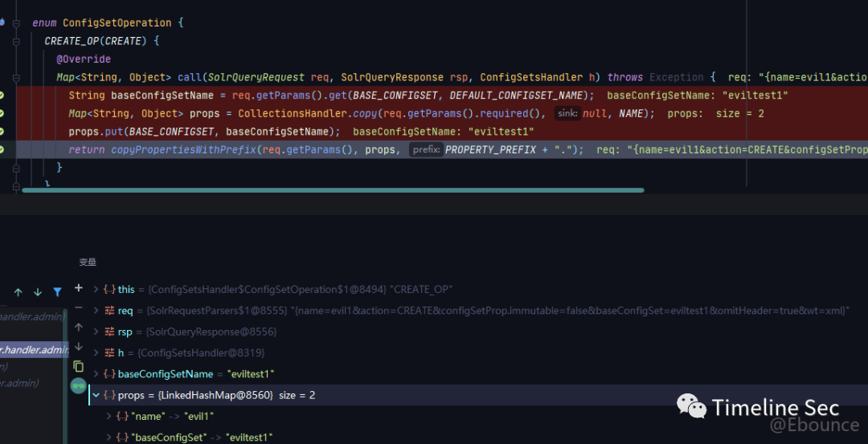Click the 'sink:' parameter hint
The width and height of the screenshot is (868, 444).
tap(567, 113)
